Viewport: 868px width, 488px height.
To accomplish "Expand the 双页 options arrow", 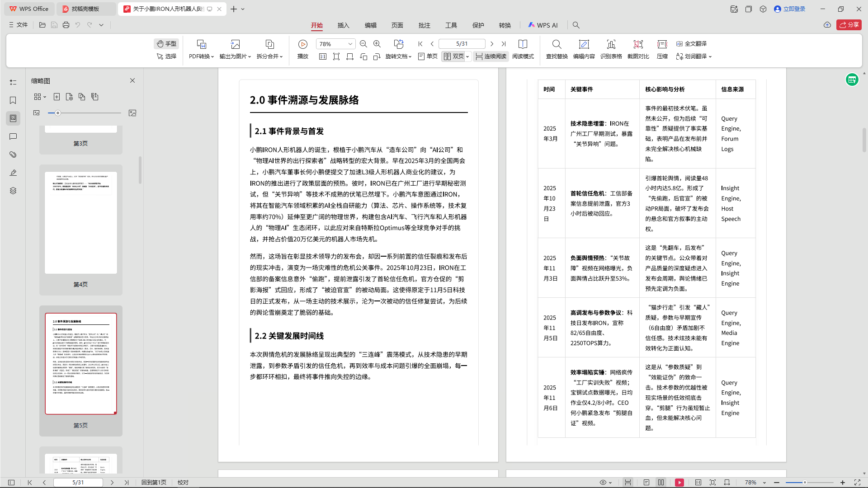I will point(467,57).
